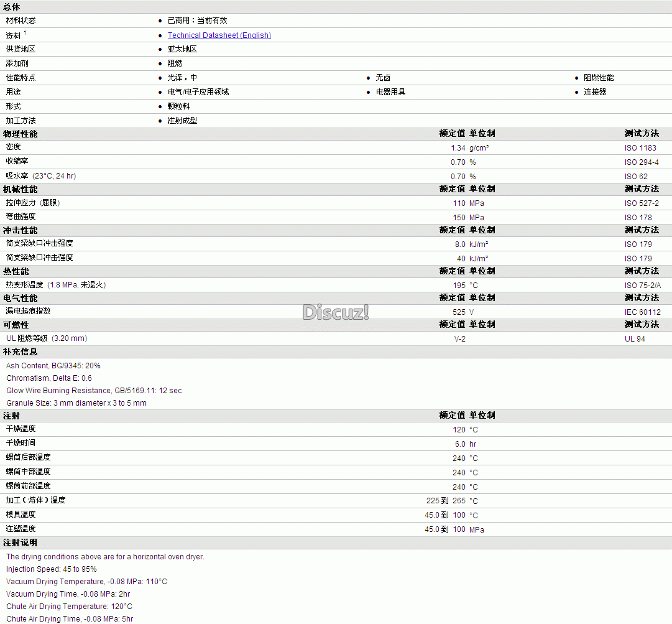The width and height of the screenshot is (672, 624).
Task: Select the 光泽，中 feature entry
Action: pyautogui.click(x=182, y=78)
